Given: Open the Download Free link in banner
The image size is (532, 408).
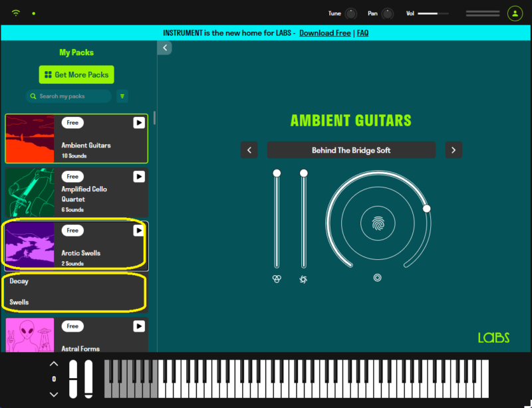Looking at the screenshot, I should click(x=325, y=33).
